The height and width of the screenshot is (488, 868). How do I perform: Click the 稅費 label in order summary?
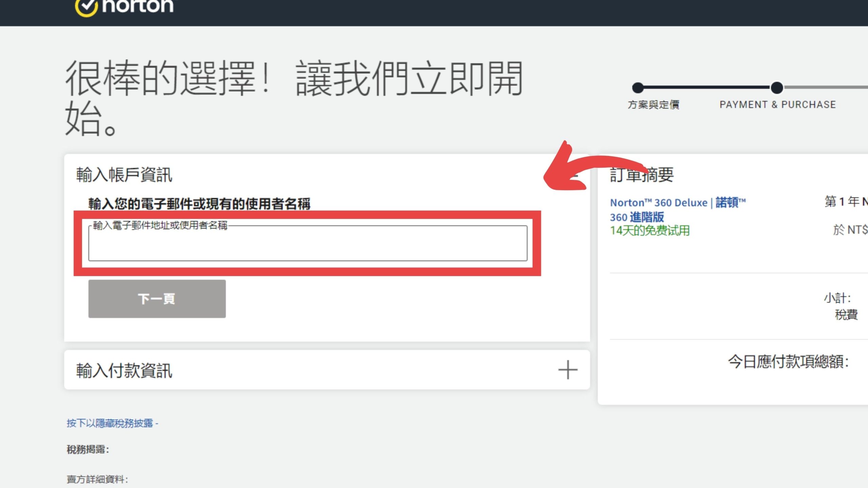846,315
